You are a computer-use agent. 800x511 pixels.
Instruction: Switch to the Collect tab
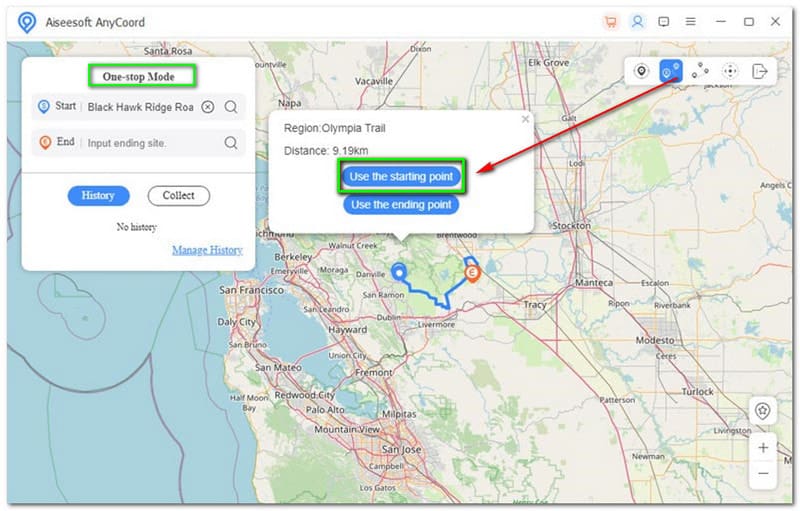point(179,196)
